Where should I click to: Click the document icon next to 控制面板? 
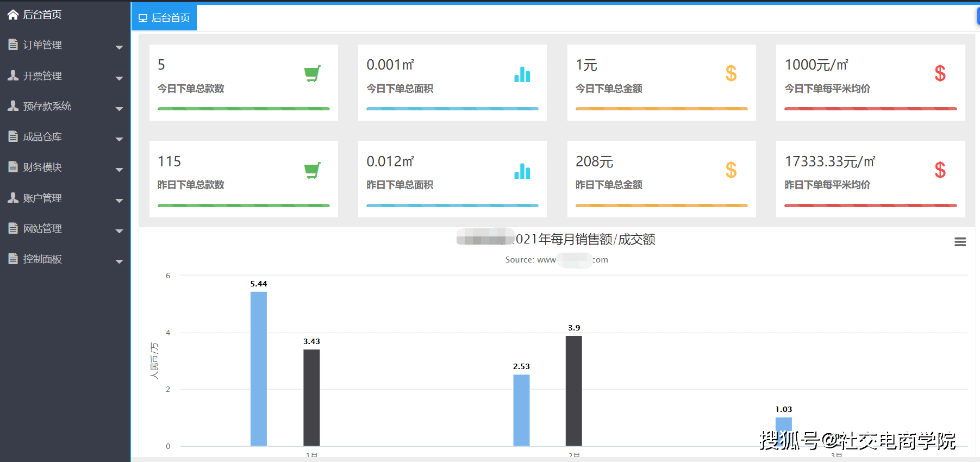pos(13,259)
